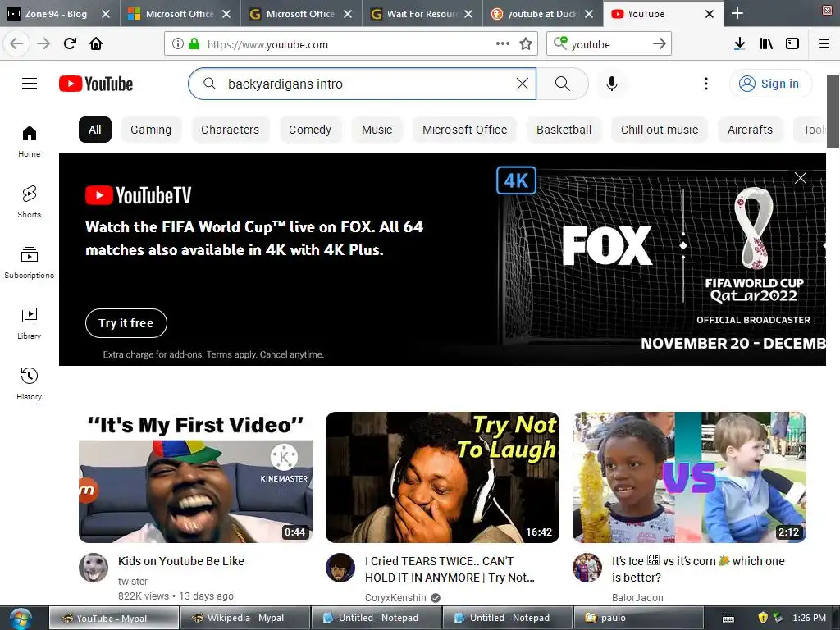This screenshot has height=630, width=840.
Task: Click the browser back arrow
Action: coord(16,43)
